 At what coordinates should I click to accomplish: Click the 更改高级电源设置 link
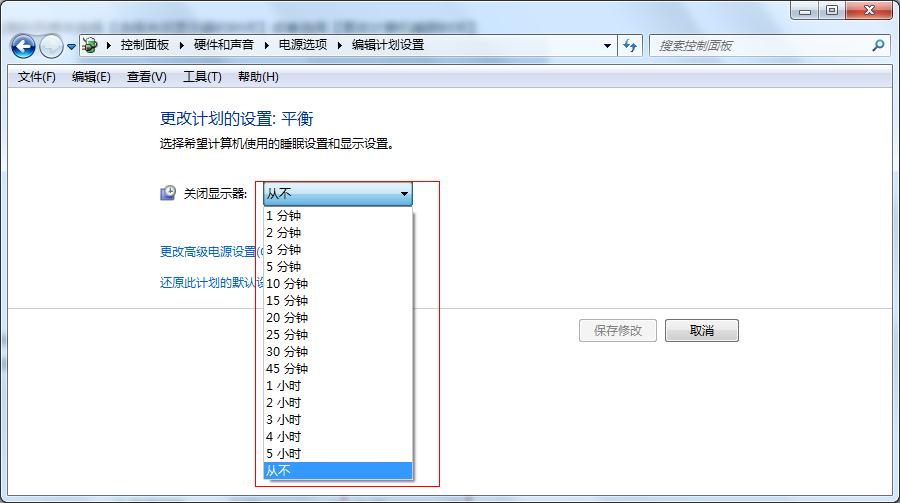210,252
